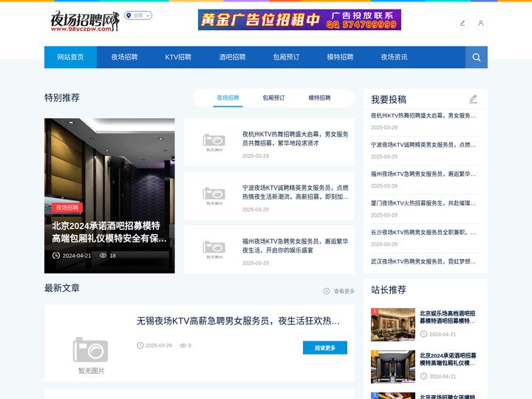Open 酒吧招聘 navigation item
This screenshot has height=399, width=532.
click(232, 57)
